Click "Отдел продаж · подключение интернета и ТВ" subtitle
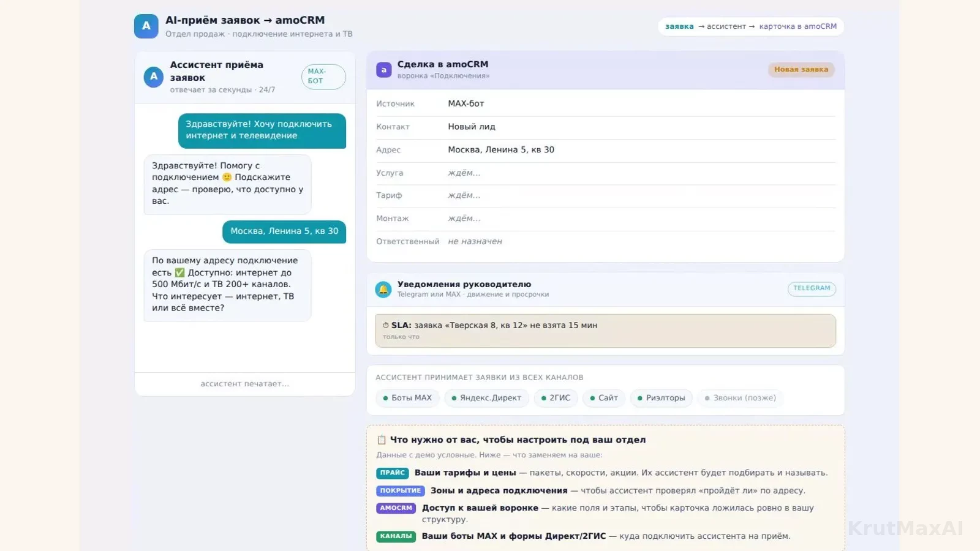The height and width of the screenshot is (551, 980). coord(259,34)
